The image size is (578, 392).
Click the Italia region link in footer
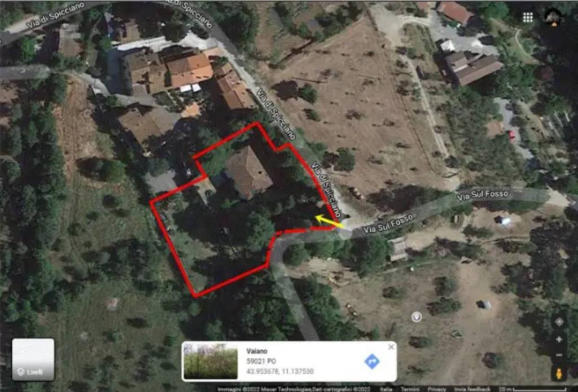click(x=386, y=389)
